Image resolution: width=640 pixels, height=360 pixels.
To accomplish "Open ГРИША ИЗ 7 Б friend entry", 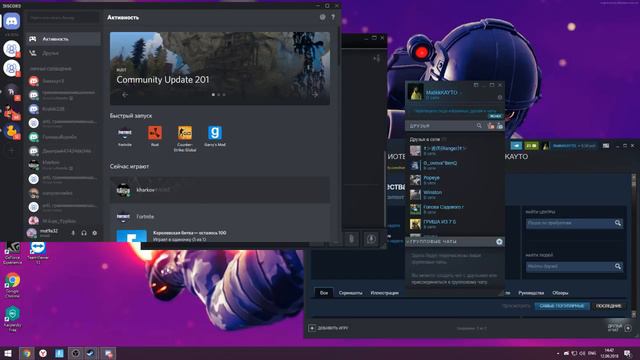I will point(455,224).
